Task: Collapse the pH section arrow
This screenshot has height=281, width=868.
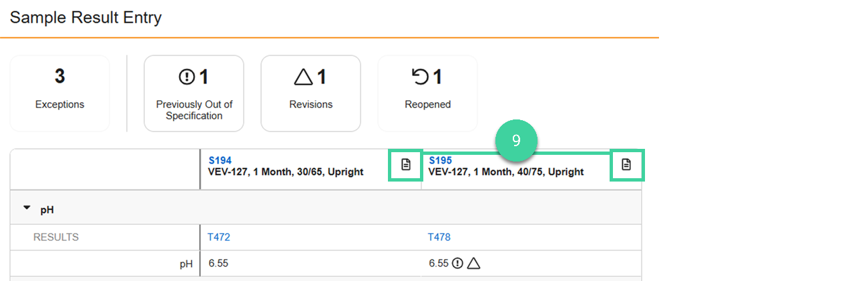Action: 27,208
